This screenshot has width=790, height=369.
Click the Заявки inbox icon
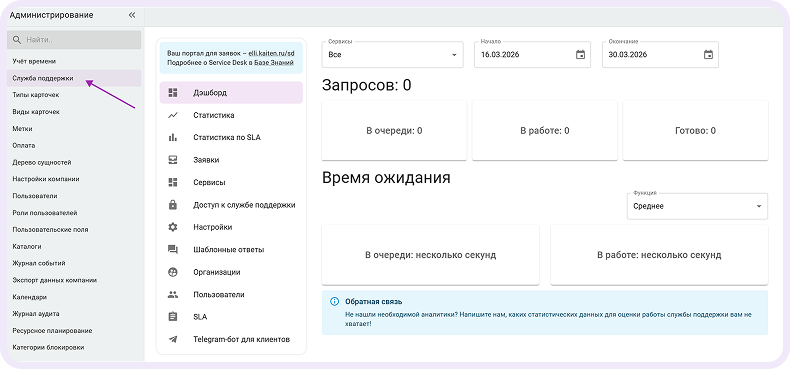[x=173, y=160]
